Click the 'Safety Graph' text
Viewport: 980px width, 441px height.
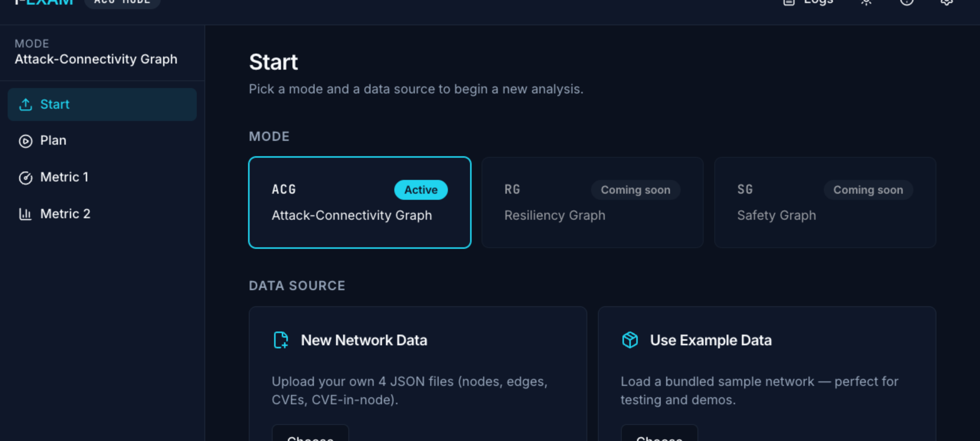click(776, 216)
